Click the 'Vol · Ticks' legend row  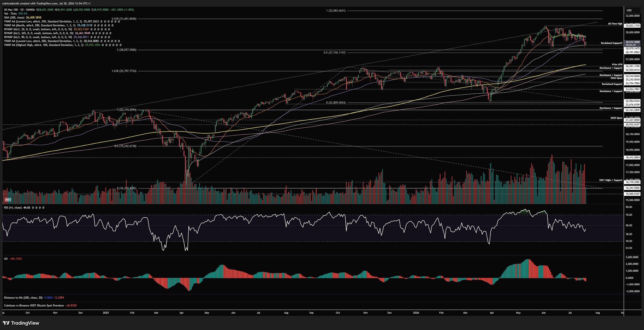coord(16,14)
